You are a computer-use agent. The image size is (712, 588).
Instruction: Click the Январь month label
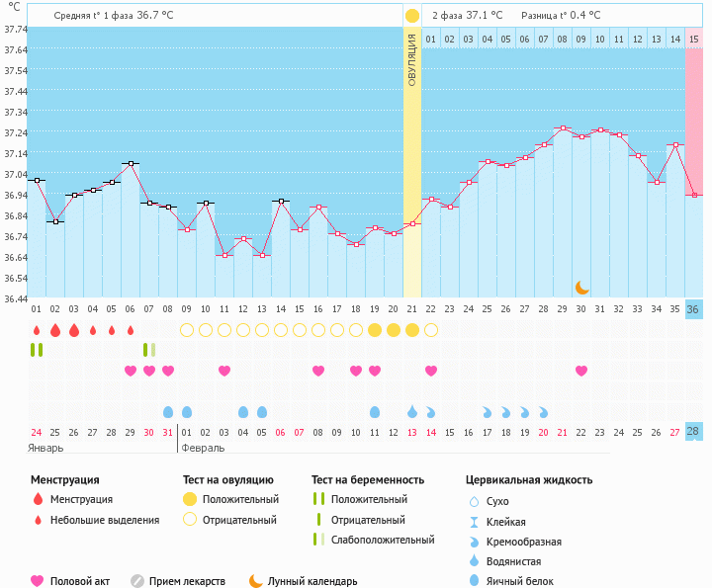[x=46, y=448]
